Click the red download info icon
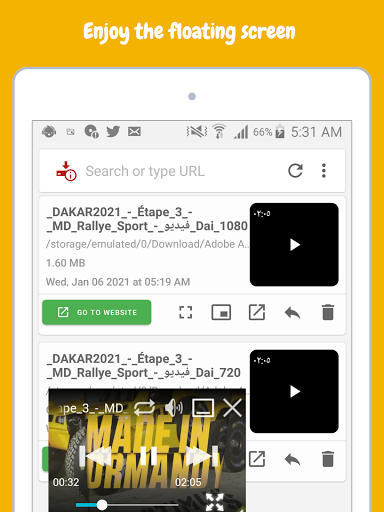 (x=66, y=171)
